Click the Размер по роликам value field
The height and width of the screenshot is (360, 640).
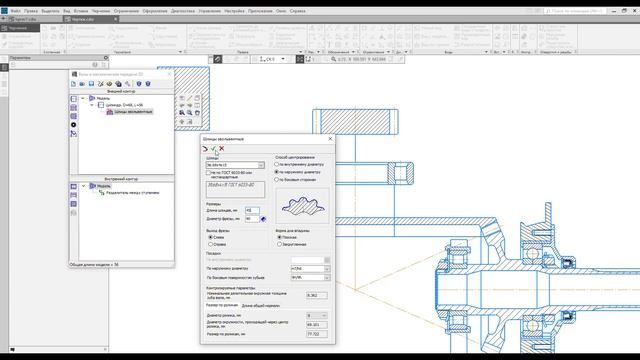[317, 334]
